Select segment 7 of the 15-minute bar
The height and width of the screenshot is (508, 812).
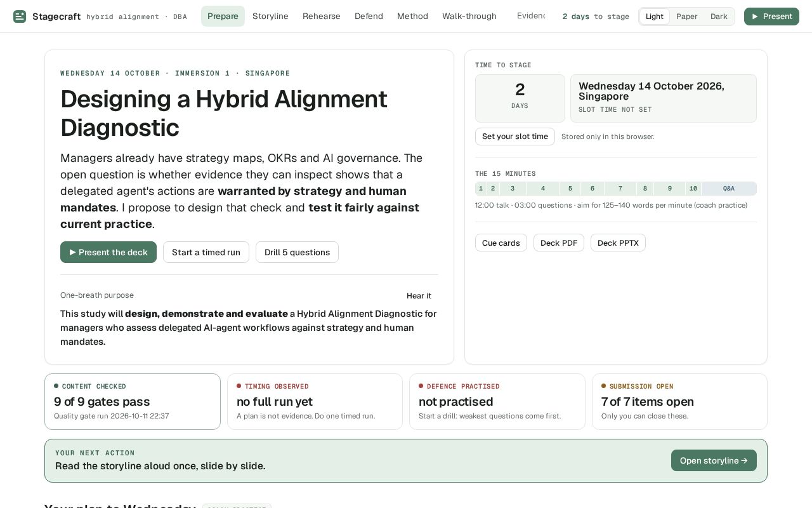pos(620,189)
